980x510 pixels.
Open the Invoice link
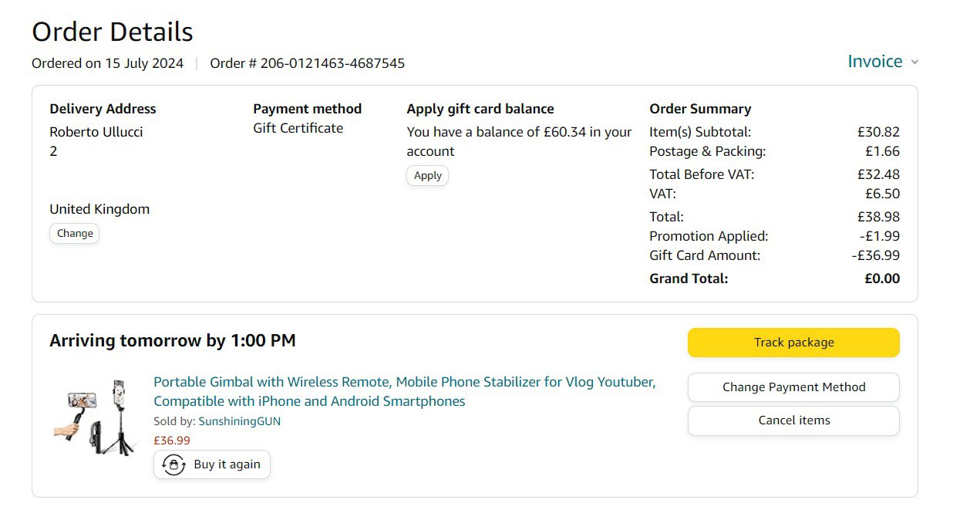(874, 62)
